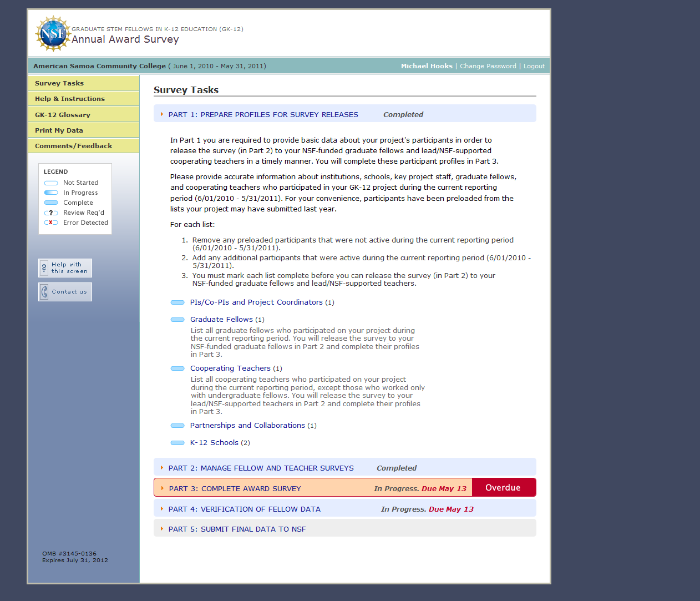
Task: Click the Help with this screen question icon
Action: 44,268
